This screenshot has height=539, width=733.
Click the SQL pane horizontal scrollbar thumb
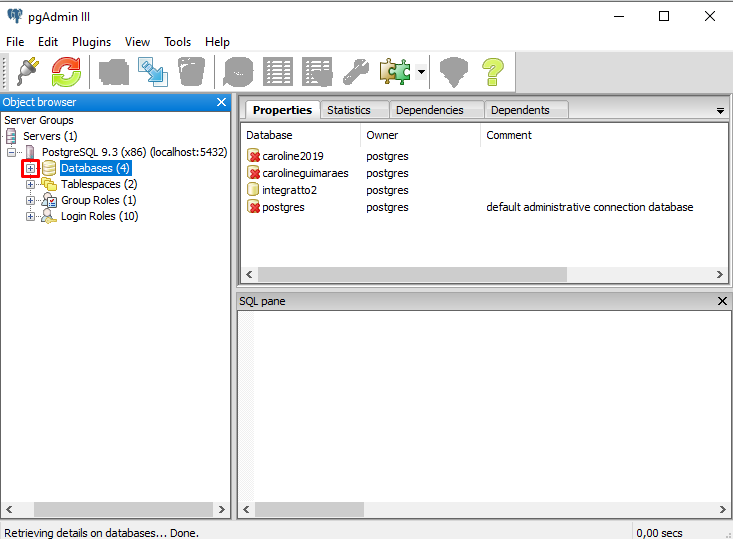[x=309, y=510]
